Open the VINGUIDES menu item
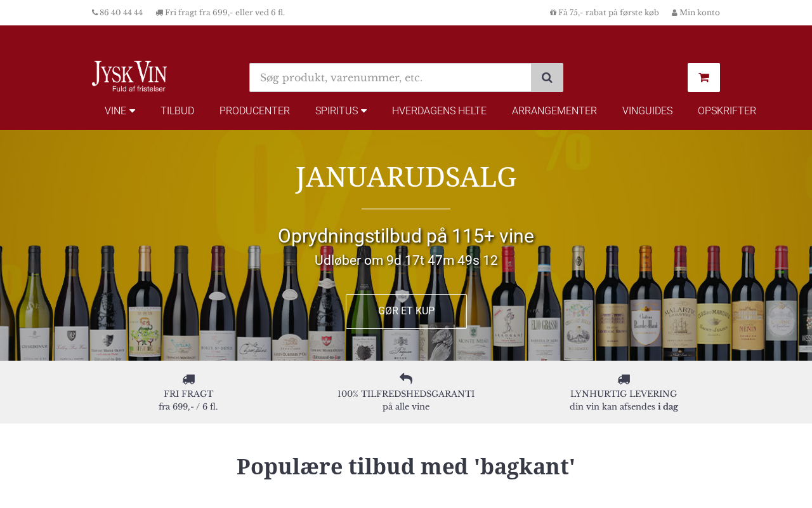Viewport: 812px width, 508px height. click(647, 110)
